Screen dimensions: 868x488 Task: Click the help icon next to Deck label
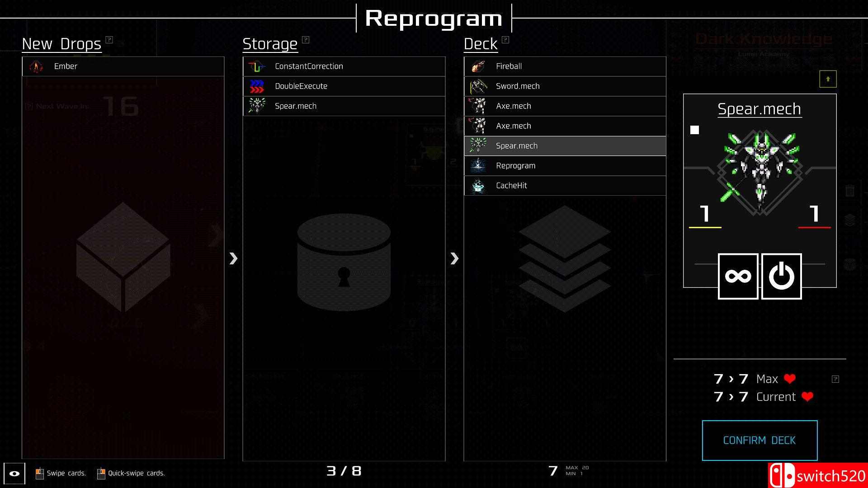(505, 39)
